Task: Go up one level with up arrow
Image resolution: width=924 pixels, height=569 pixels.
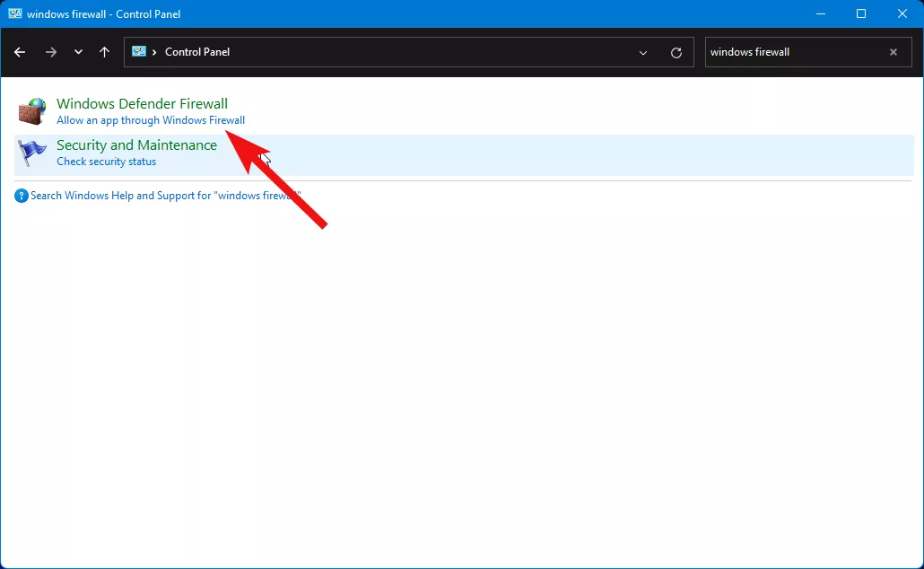Action: (x=104, y=52)
